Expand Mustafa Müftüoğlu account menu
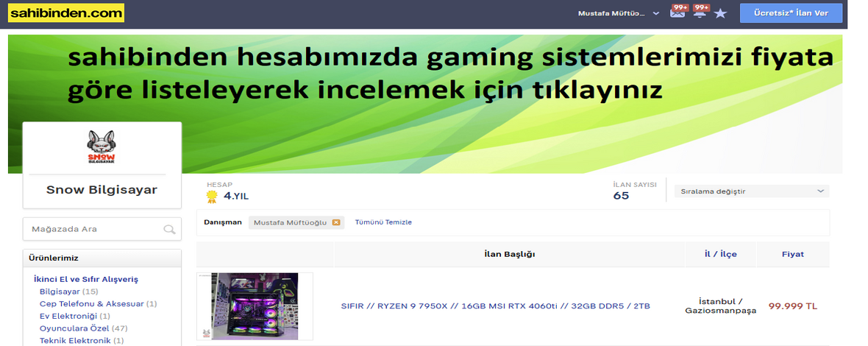 coord(619,13)
